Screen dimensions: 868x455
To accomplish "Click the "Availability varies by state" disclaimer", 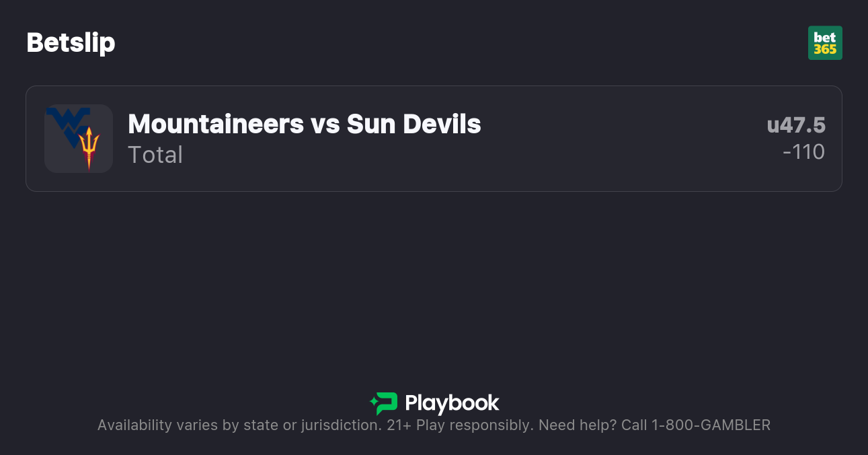I will [x=188, y=425].
